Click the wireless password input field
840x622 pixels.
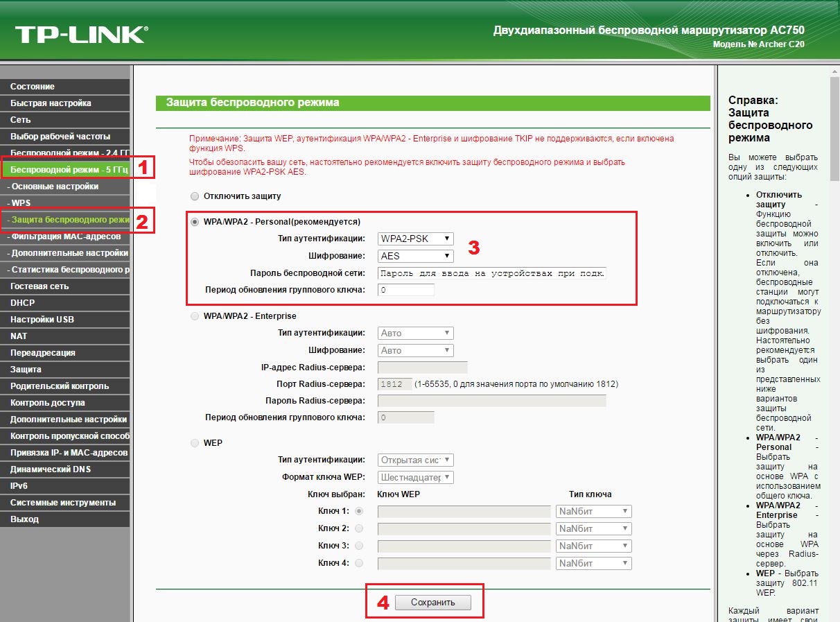click(492, 273)
